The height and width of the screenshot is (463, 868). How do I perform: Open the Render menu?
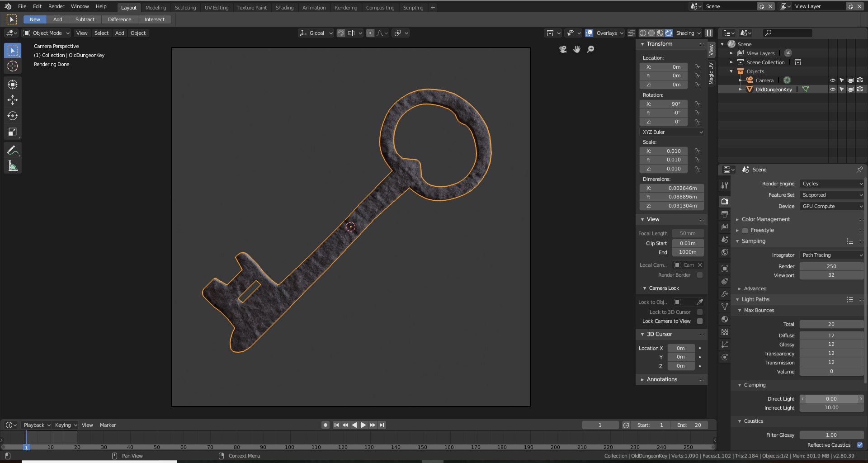point(56,6)
